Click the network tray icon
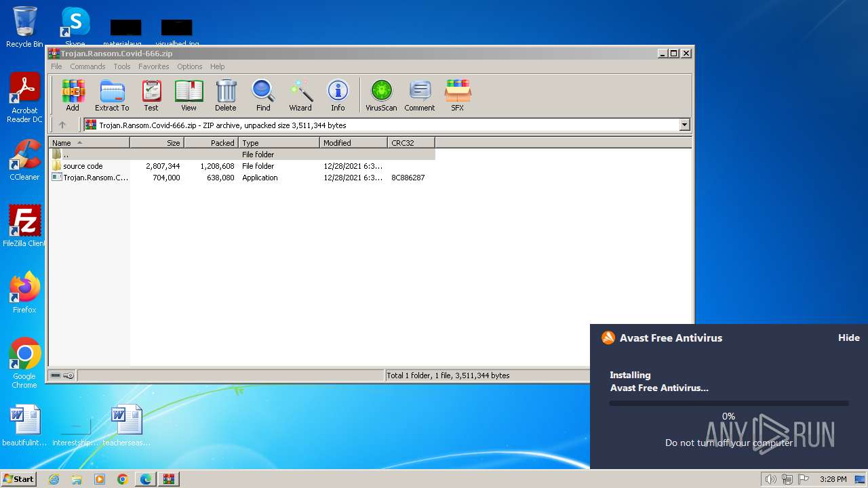This screenshot has width=868, height=488. [x=787, y=479]
